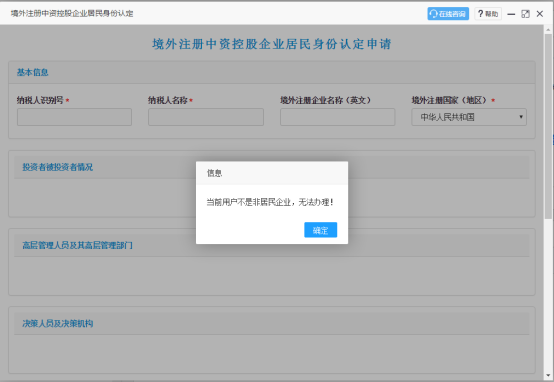This screenshot has height=382, width=554.
Task: Open the 帮助 help button
Action: [488, 14]
